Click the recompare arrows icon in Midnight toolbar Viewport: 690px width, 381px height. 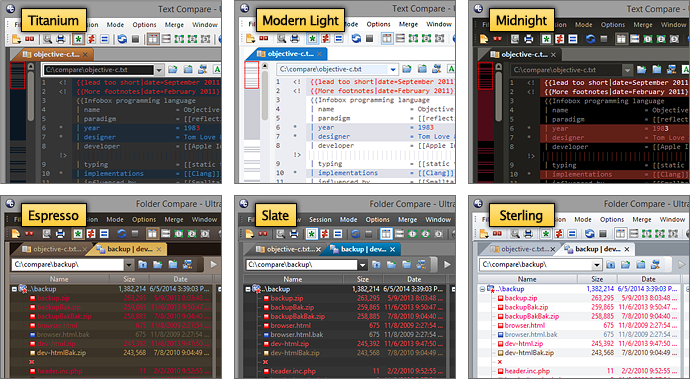590,39
